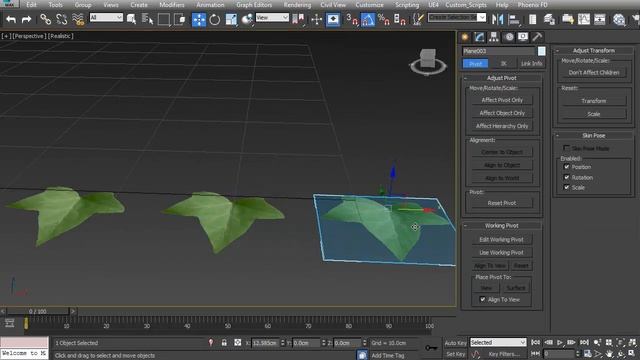Collapse the Working Pivot rollout

(x=502, y=226)
